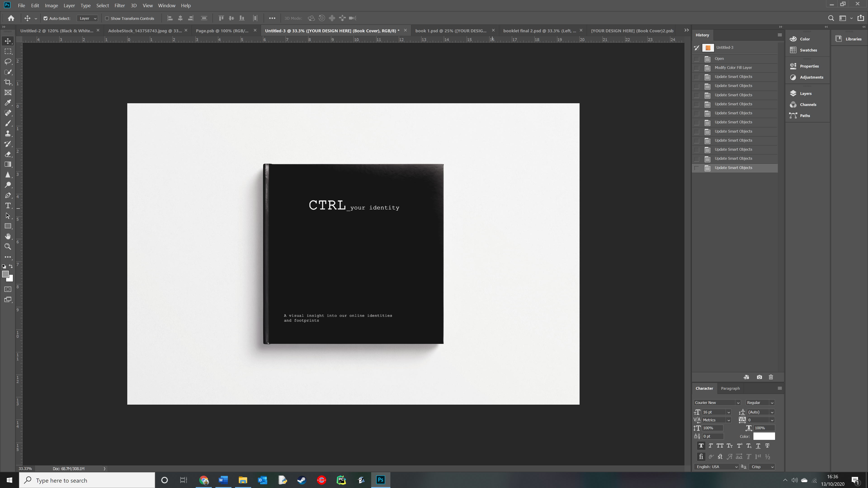The image size is (868, 488).
Task: Open the Auto-Select Layer dropdown
Action: pyautogui.click(x=87, y=19)
